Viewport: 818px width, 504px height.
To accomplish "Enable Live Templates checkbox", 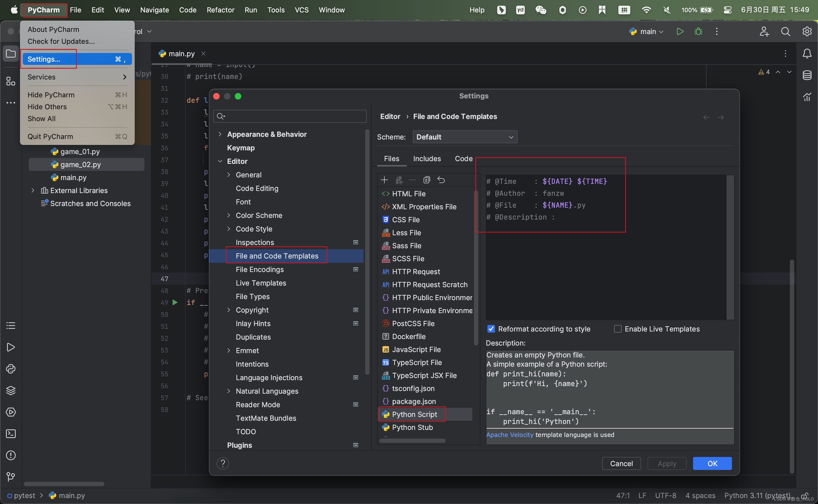I will [x=618, y=329].
